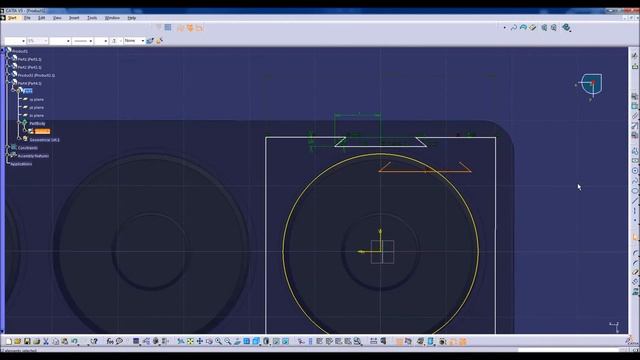The width and height of the screenshot is (640, 360).
Task: Select Geometrical Set.1 in the tree
Action: click(44, 140)
